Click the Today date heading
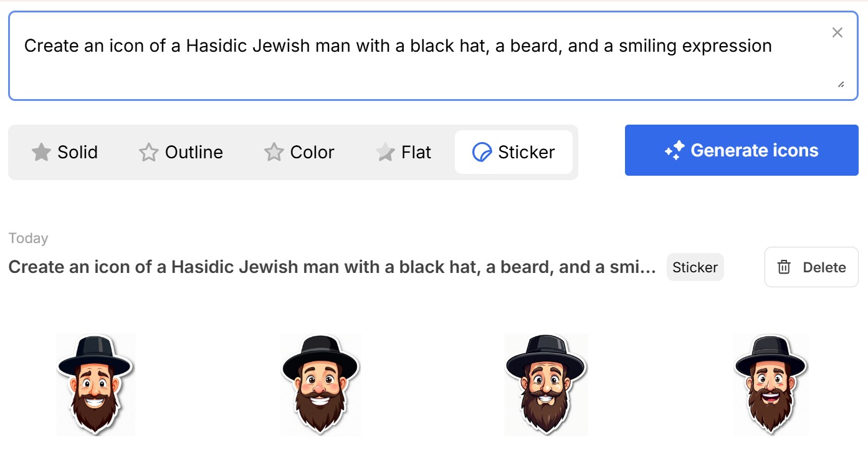The width and height of the screenshot is (868, 458). 29,238
